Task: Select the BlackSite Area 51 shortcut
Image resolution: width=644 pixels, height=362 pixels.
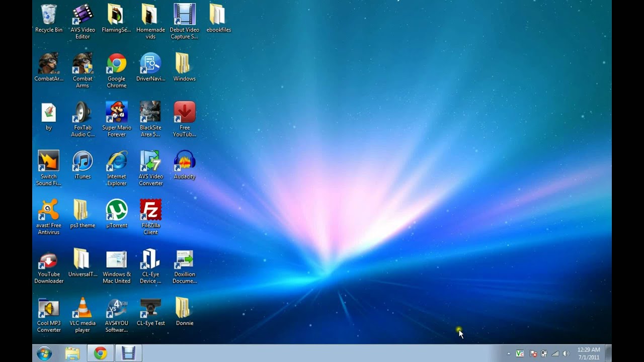Action: (x=150, y=119)
